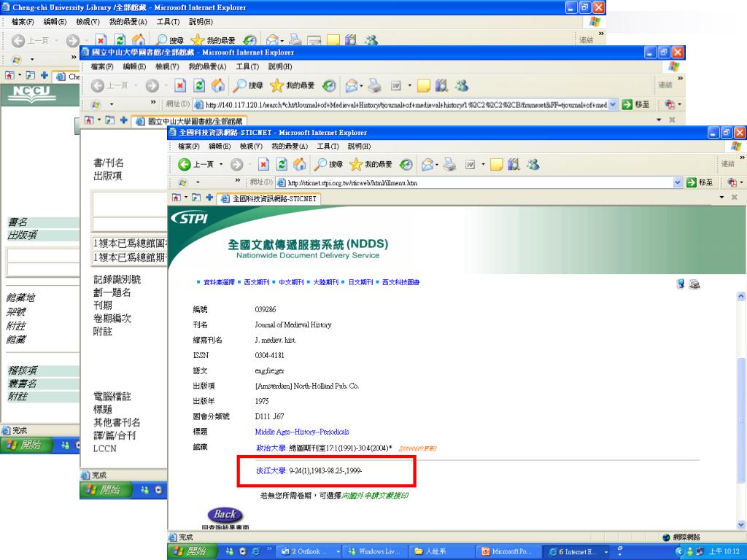Open History icon in STICNET window toolbar

pyautogui.click(x=406, y=165)
